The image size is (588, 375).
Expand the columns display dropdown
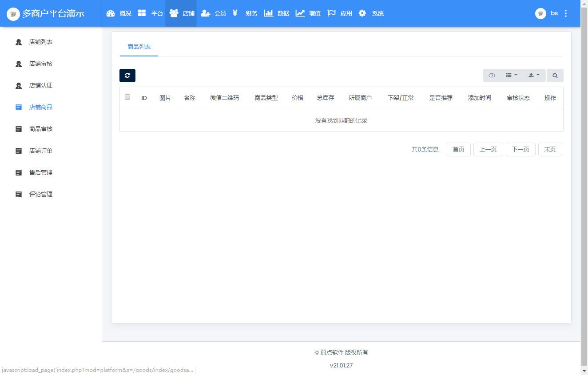coord(512,76)
